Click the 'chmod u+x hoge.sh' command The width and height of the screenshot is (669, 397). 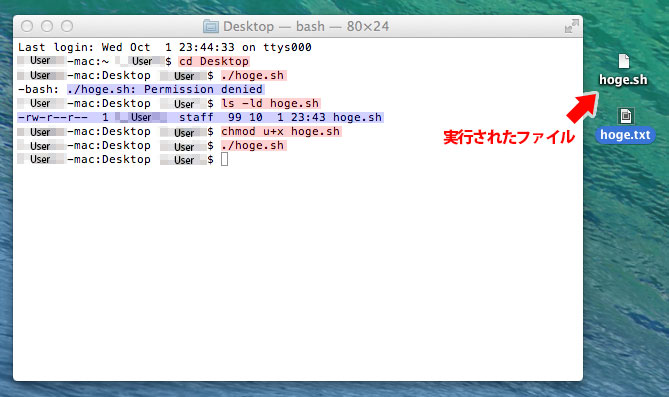(x=281, y=131)
